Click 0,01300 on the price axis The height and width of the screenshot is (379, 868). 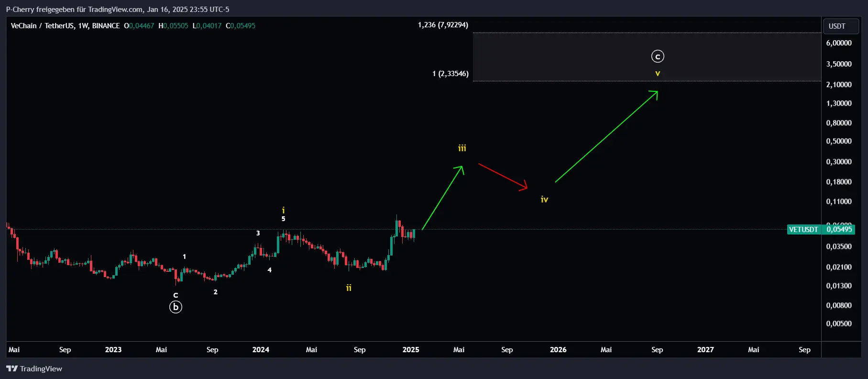coord(839,286)
